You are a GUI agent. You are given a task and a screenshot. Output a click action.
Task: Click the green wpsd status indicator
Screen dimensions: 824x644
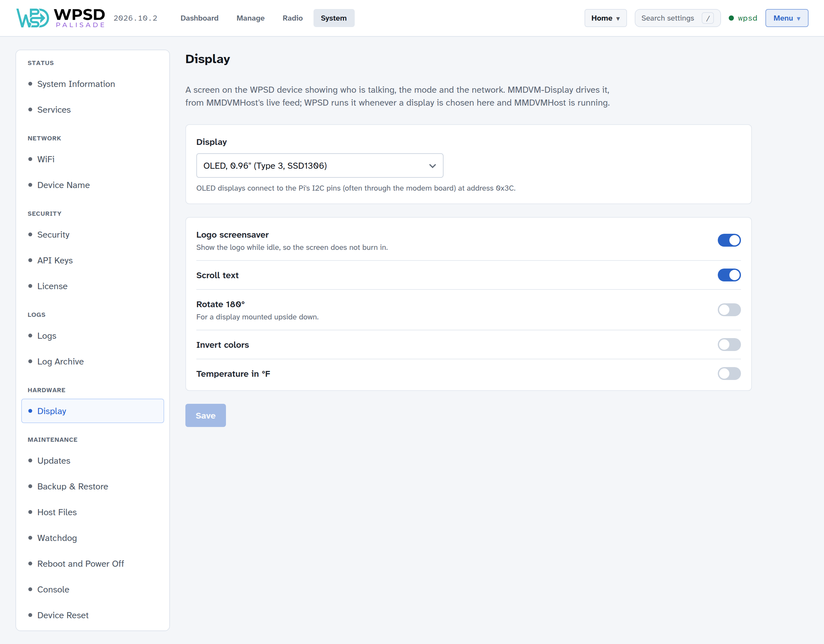point(743,18)
